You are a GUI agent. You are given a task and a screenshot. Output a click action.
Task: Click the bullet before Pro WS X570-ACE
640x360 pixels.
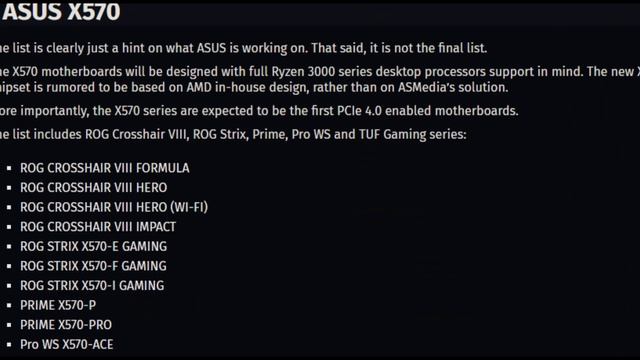coord(9,344)
